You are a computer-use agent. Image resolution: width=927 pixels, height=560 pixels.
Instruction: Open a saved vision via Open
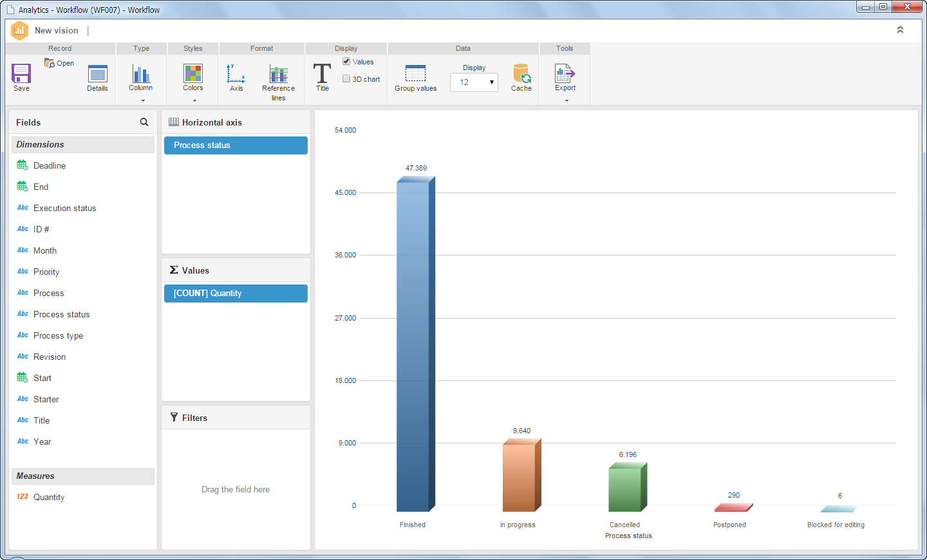tap(59, 63)
